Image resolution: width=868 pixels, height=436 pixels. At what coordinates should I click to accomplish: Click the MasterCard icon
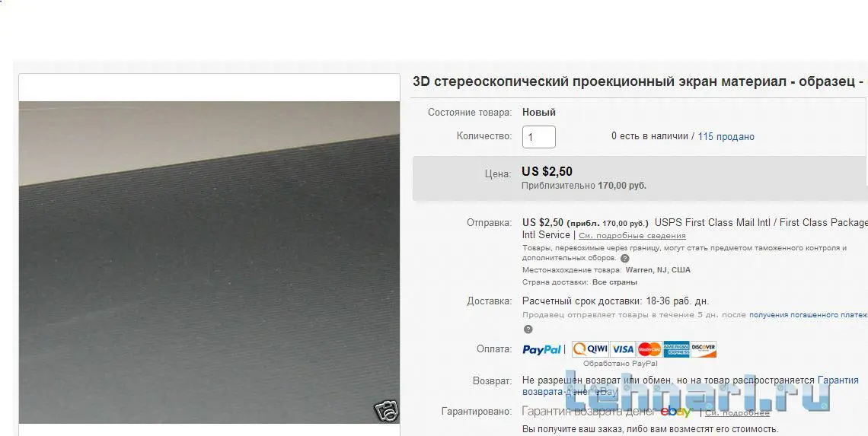coord(649,349)
